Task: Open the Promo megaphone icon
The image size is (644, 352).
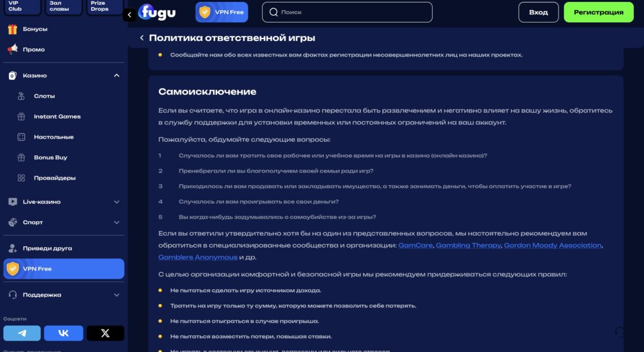Action: pos(13,49)
